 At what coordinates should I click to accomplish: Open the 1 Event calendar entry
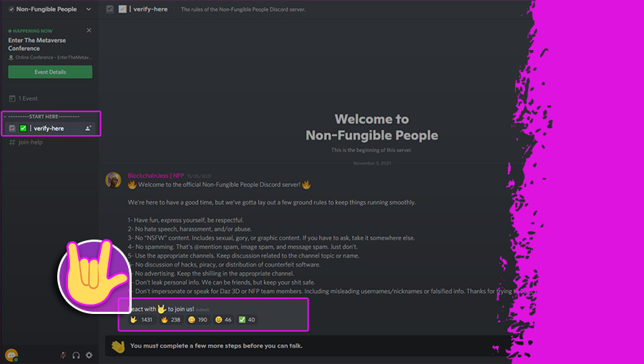[x=24, y=99]
